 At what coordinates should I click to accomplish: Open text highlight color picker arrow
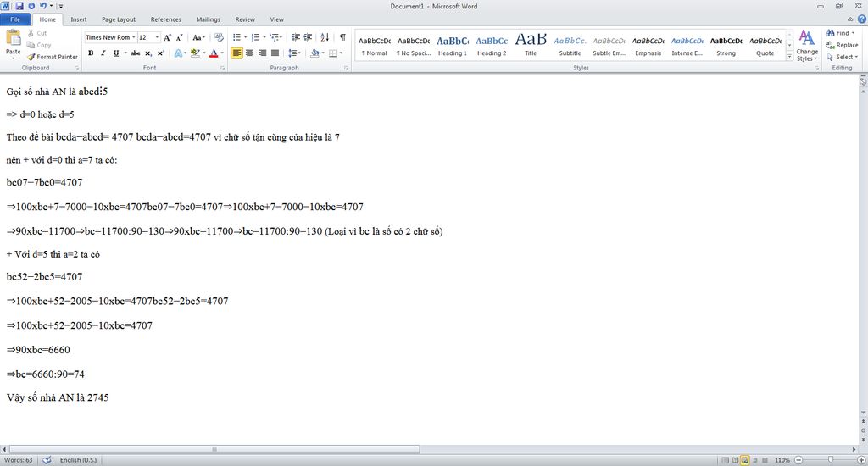coord(204,53)
